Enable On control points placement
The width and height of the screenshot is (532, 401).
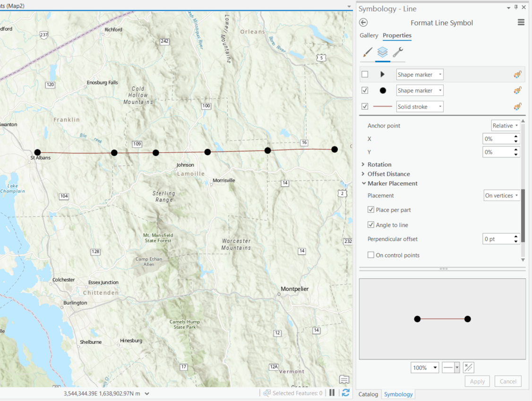pos(371,255)
